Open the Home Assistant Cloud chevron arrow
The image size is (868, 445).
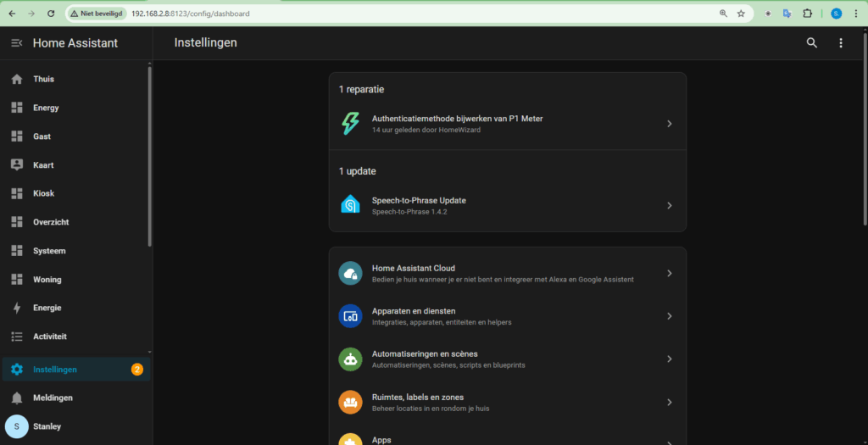pos(669,273)
